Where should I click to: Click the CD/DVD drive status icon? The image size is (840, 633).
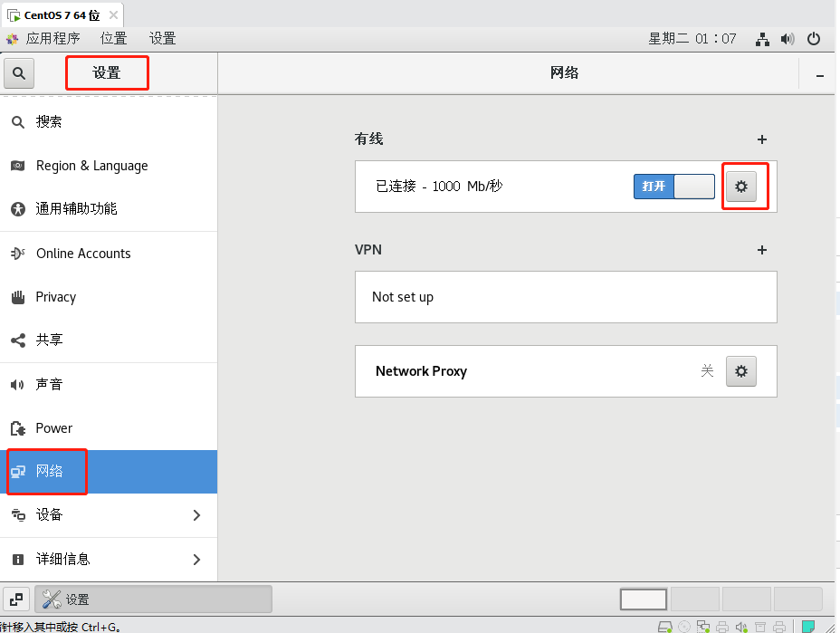coord(684,627)
